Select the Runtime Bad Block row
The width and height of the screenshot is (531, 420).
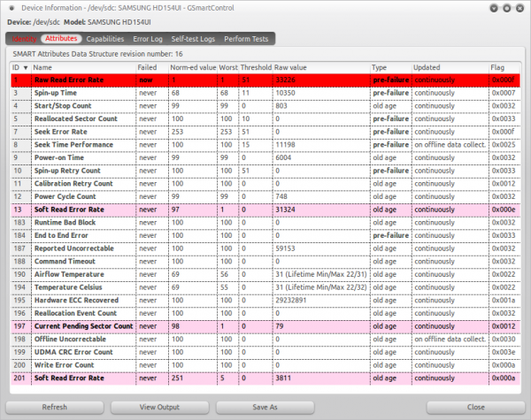tap(265, 223)
